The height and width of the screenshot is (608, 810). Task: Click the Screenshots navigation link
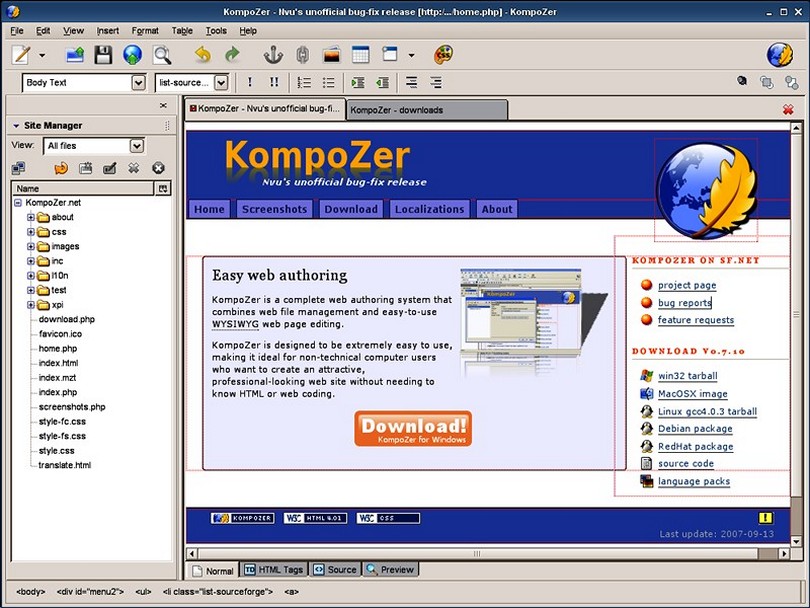tap(274, 209)
